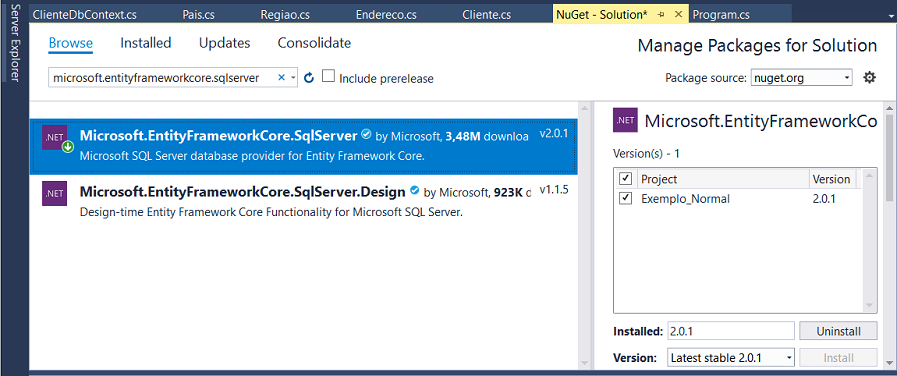Open the Updates tab
897x376 pixels.
(225, 43)
